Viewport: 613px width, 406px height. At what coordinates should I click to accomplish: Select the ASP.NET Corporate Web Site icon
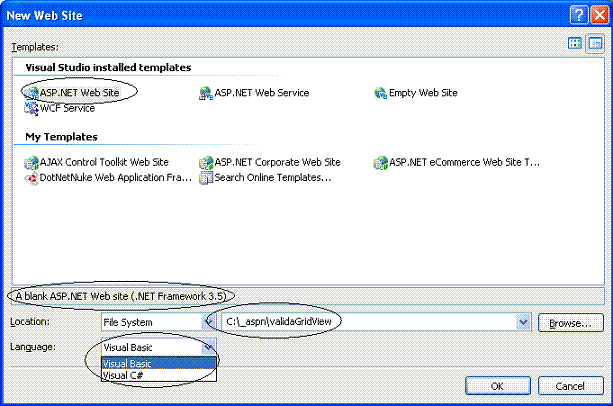[206, 163]
